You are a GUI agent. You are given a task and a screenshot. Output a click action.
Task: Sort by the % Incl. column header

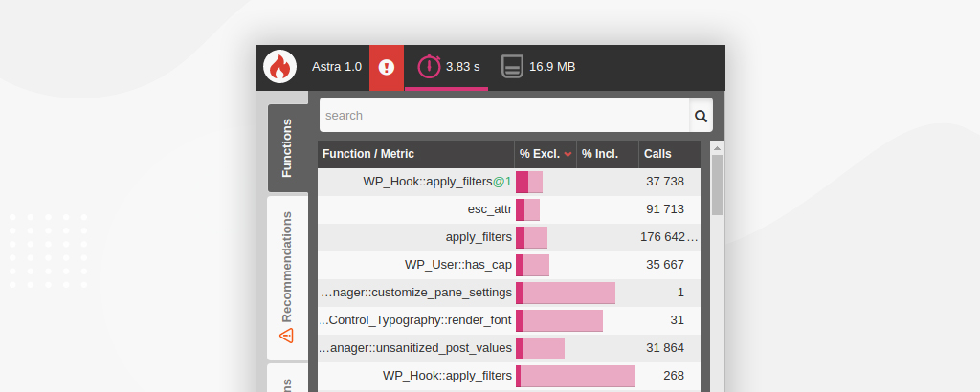608,154
